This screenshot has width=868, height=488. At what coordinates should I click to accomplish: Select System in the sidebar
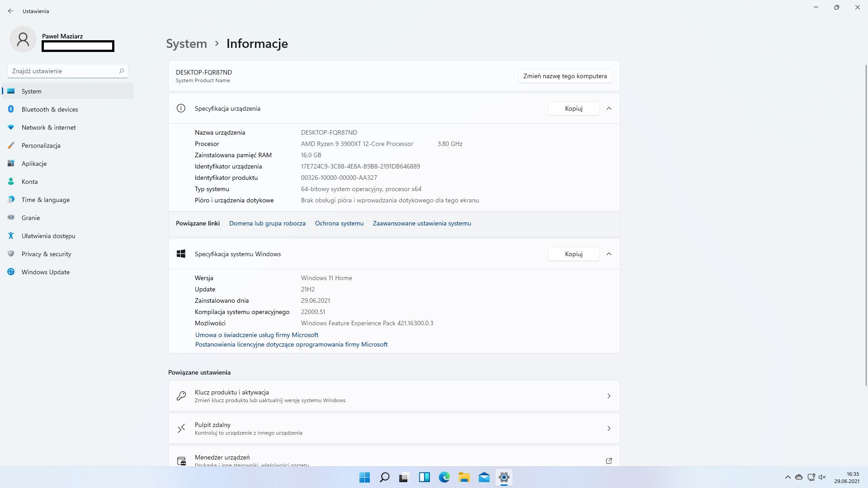pyautogui.click(x=68, y=91)
